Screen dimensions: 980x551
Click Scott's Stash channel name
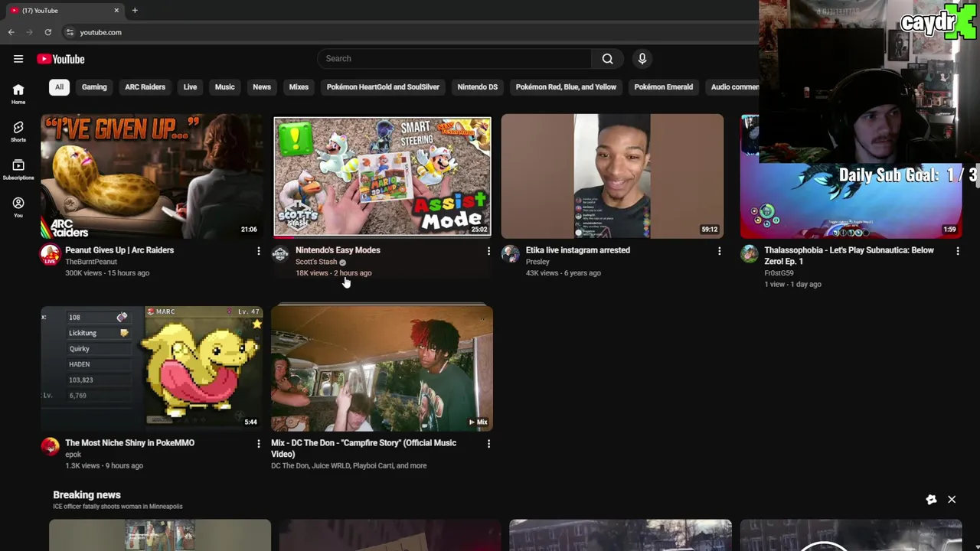316,262
